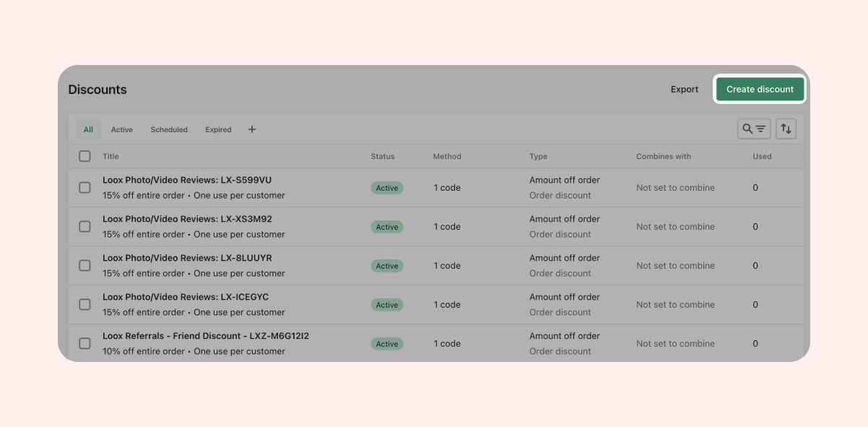Click Active badge in LX-S599VU row
The height and width of the screenshot is (427, 868).
[x=387, y=188]
